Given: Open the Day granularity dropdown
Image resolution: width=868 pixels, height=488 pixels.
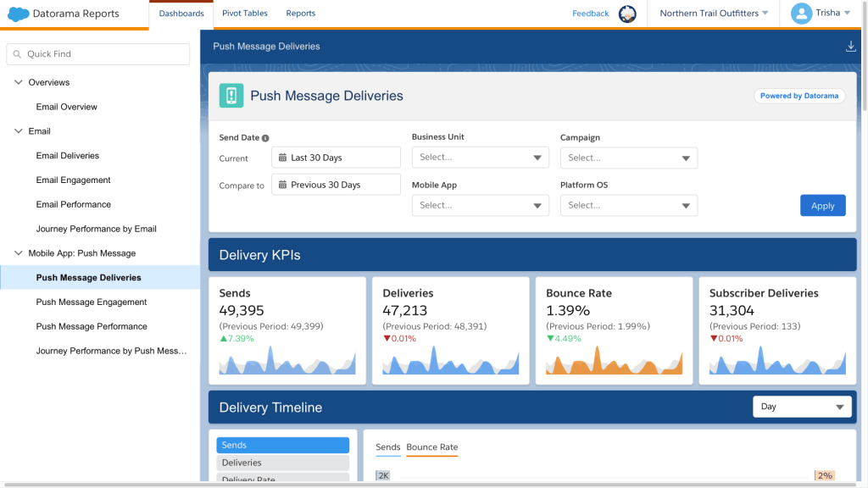Looking at the screenshot, I should click(802, 407).
